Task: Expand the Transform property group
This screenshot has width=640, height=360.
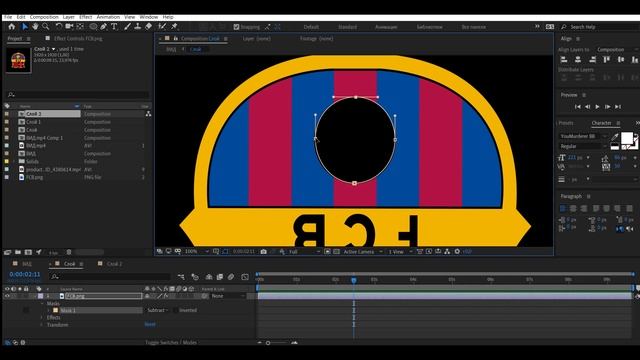Action: [x=42, y=325]
